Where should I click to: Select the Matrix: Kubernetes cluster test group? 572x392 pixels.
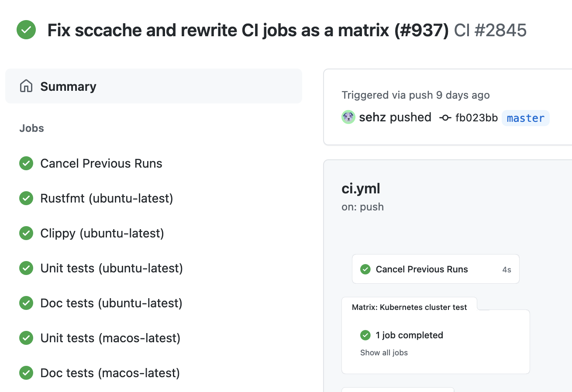point(410,307)
